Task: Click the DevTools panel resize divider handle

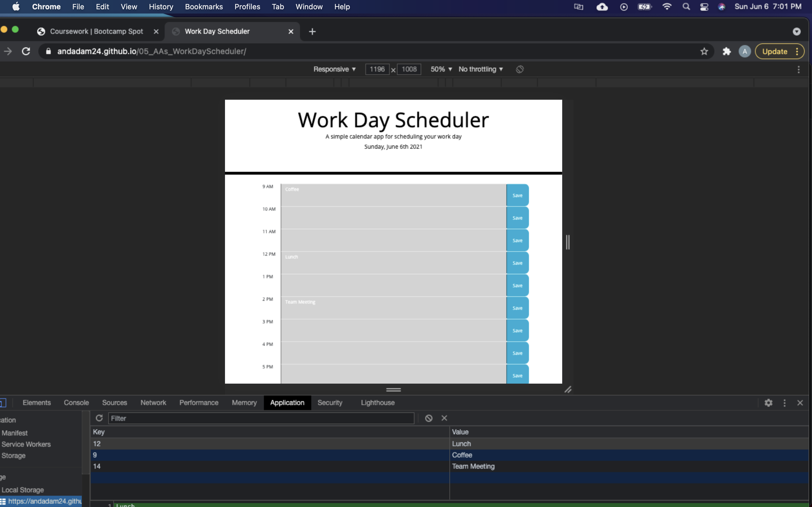Action: (393, 389)
